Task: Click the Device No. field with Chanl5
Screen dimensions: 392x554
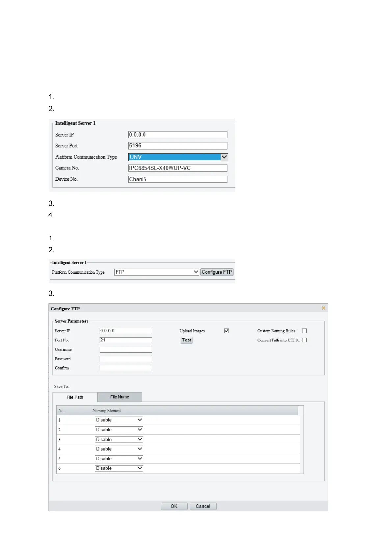Action: (178, 179)
